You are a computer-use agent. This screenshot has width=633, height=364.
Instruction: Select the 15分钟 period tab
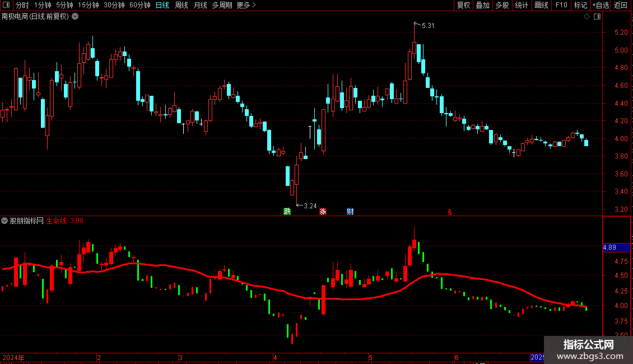[88, 5]
